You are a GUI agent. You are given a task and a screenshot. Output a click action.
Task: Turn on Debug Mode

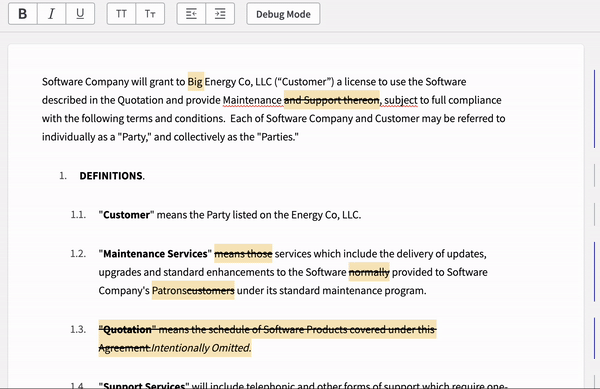[x=283, y=14]
